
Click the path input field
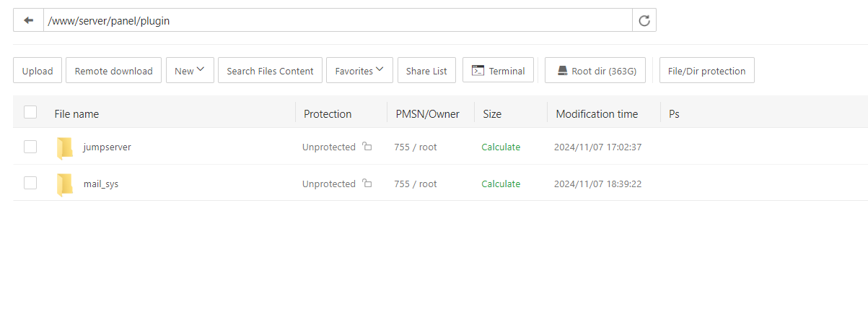[x=336, y=21]
